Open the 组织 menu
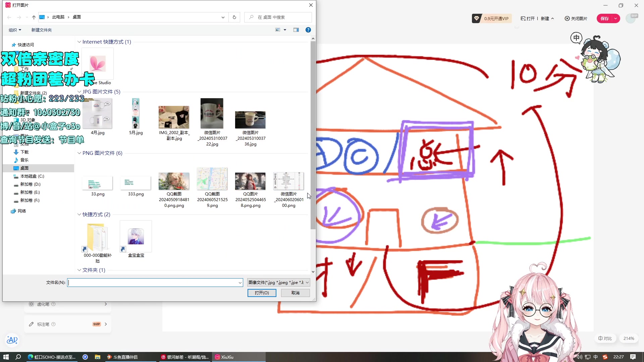Viewport: 644px width, 362px height. 15,30
